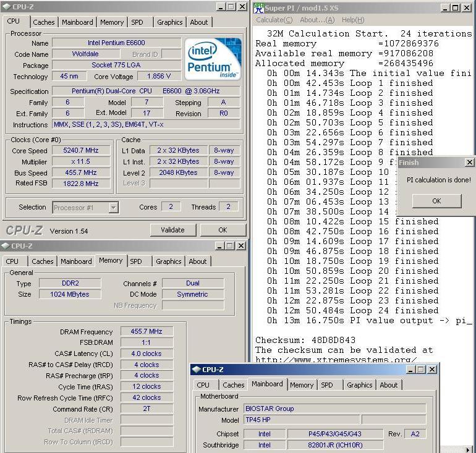Click the Name field Intel Pentium E6600
This screenshot has width=476, height=453.
coord(117,43)
